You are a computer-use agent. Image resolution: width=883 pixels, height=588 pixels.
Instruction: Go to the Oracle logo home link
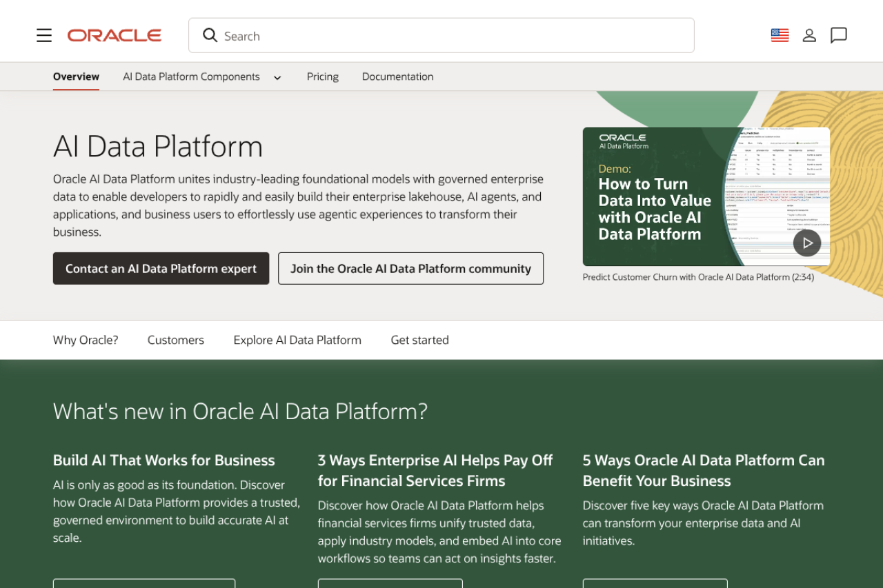tap(115, 35)
